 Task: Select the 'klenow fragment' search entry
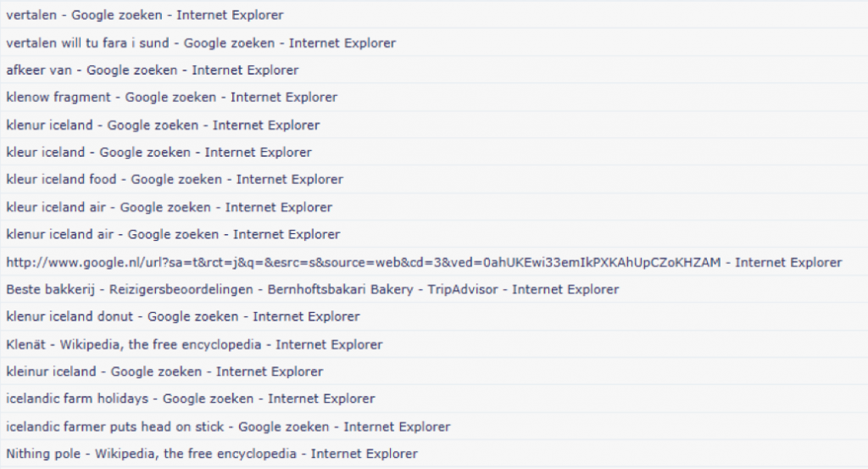click(x=171, y=98)
